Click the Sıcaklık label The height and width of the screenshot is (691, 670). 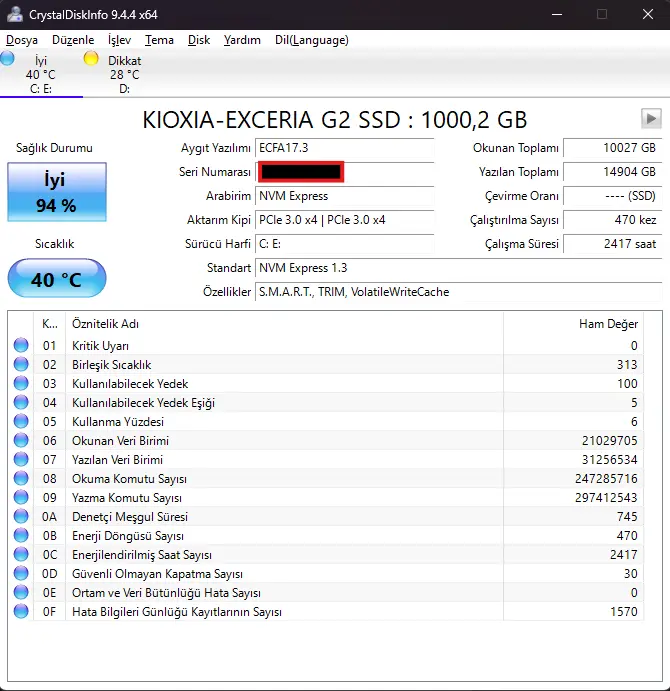(55, 244)
